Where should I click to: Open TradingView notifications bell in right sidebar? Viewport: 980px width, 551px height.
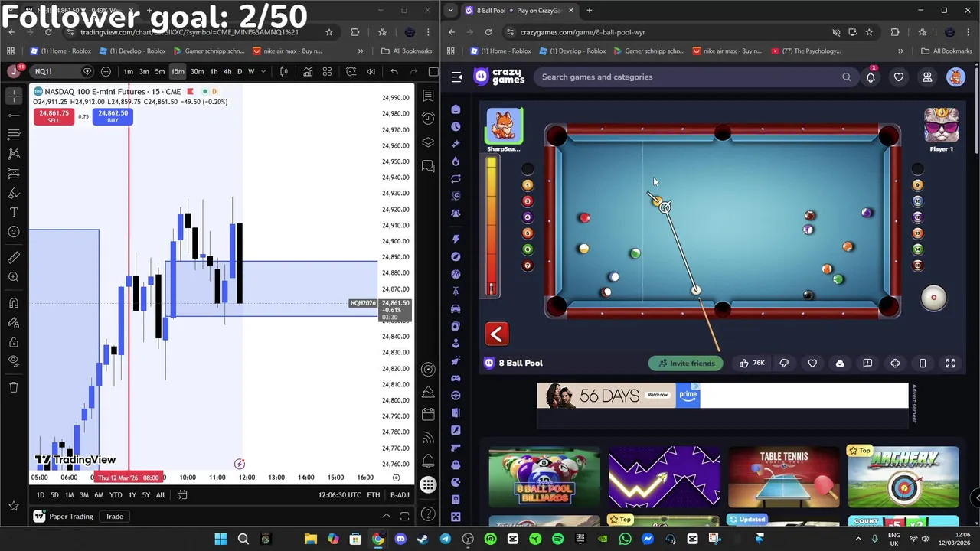(x=428, y=461)
